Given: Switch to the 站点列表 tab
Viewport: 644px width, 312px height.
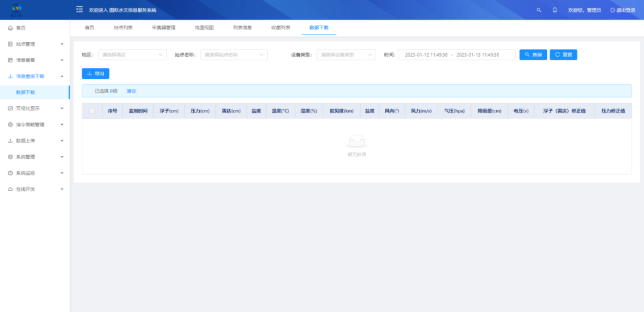Looking at the screenshot, I should [x=123, y=27].
